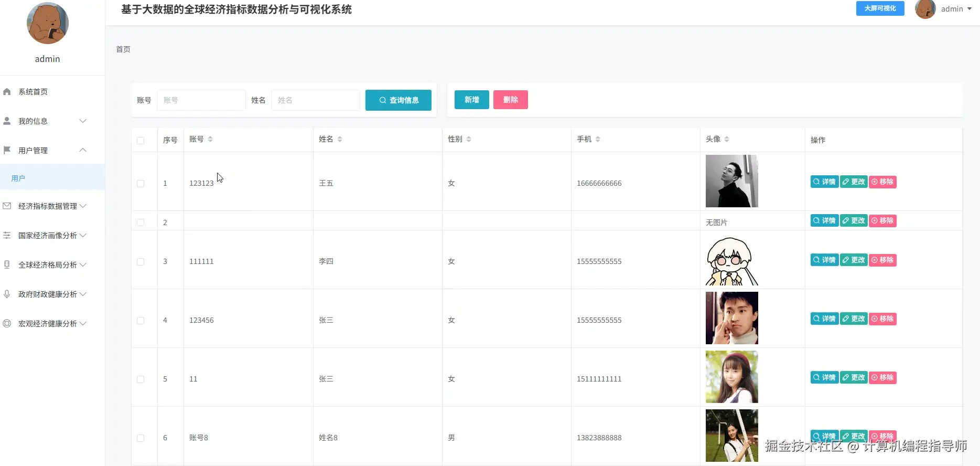The height and width of the screenshot is (466, 980).
Task: Expand the 国家经济画像分析 menu chevron
Action: [83, 236]
